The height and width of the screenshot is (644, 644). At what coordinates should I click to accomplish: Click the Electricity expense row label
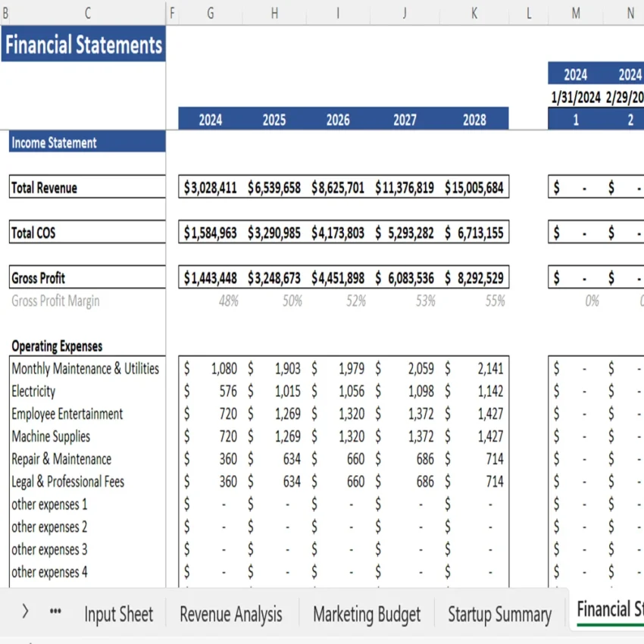(33, 392)
